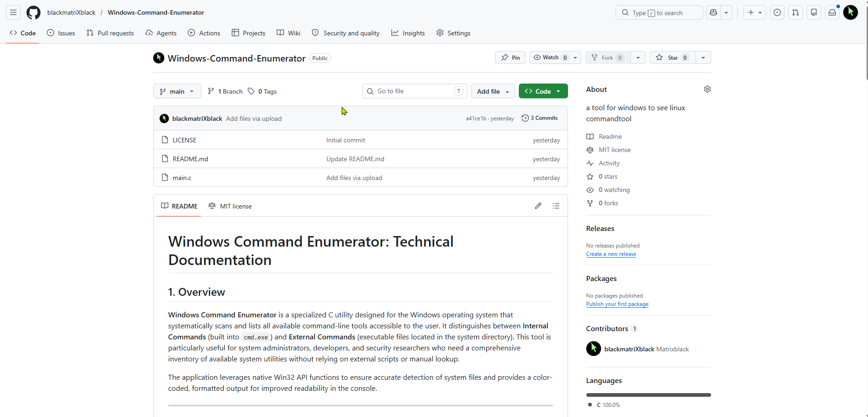Open the Insights tab
This screenshot has width=868, height=417.
click(x=408, y=33)
